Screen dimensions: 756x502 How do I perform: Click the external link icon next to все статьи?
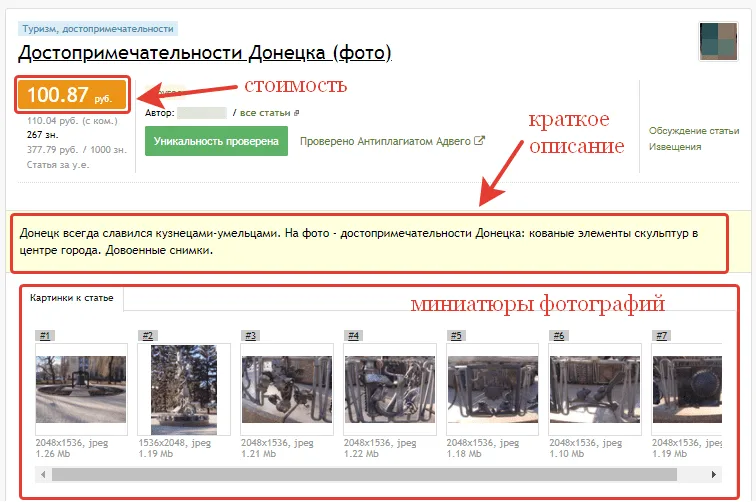297,113
